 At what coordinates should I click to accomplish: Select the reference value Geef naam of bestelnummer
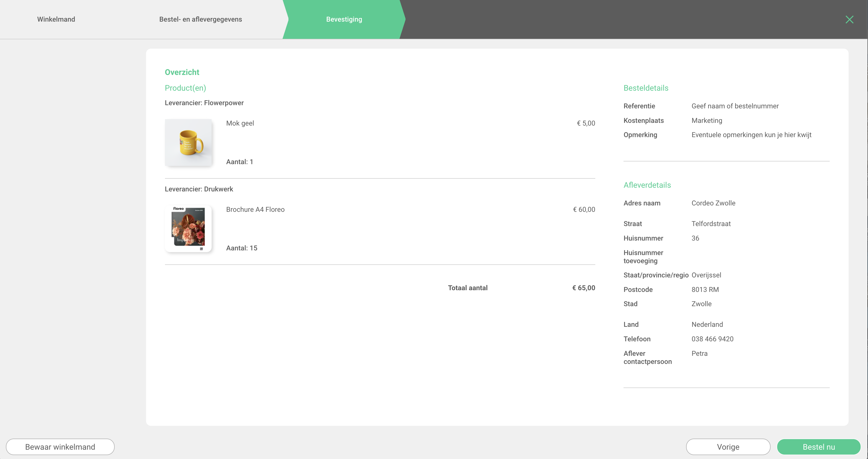[x=735, y=106]
